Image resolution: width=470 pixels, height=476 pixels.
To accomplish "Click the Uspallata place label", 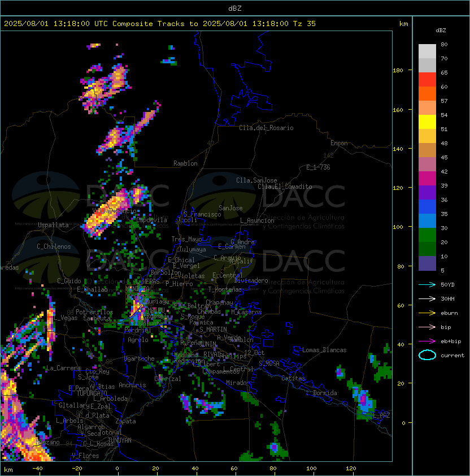I will [x=53, y=225].
